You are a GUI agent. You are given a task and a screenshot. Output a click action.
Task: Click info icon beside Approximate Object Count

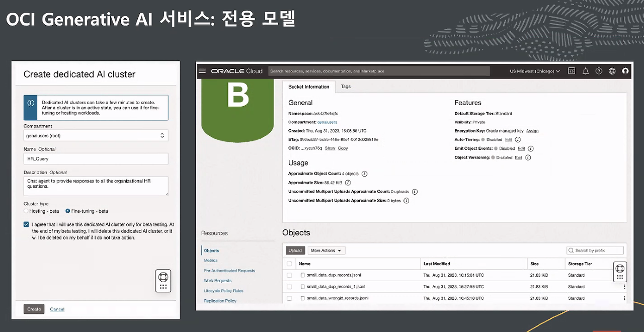pyautogui.click(x=363, y=174)
